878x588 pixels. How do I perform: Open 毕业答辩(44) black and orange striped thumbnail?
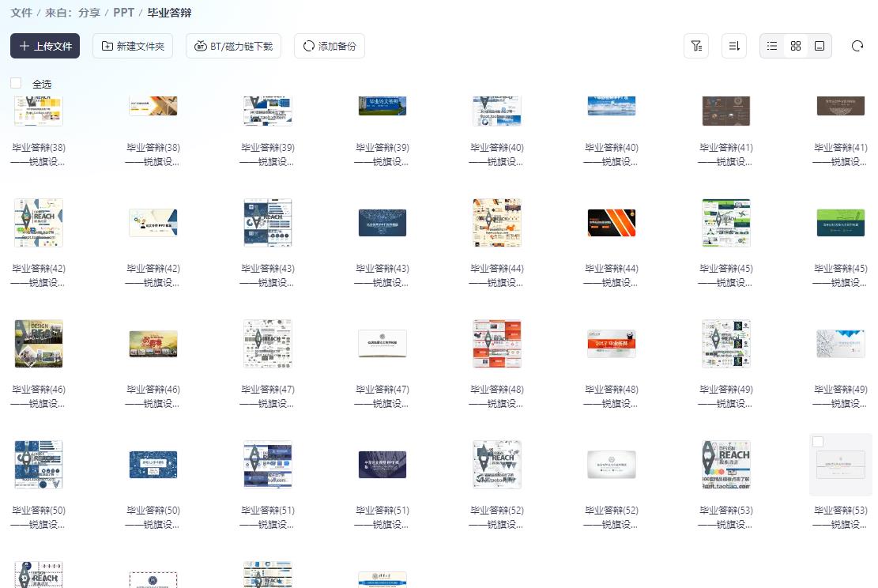tap(612, 223)
